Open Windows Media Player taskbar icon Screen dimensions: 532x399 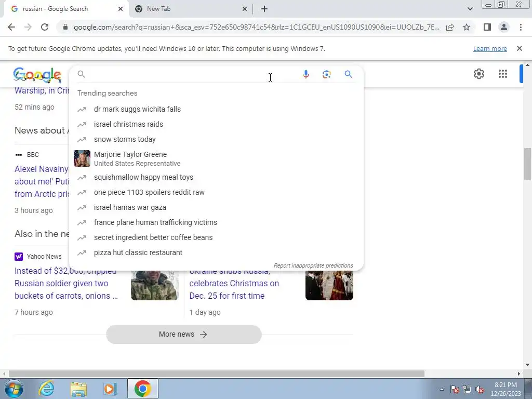tap(110, 389)
